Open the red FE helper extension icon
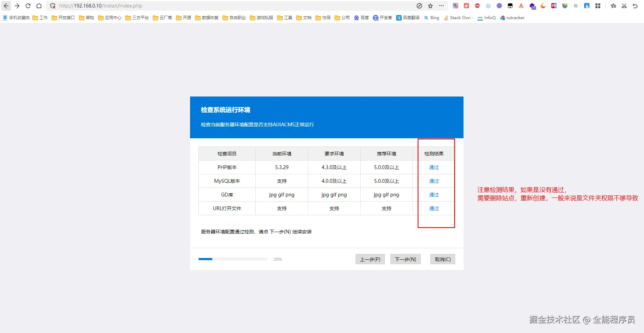 (x=554, y=6)
